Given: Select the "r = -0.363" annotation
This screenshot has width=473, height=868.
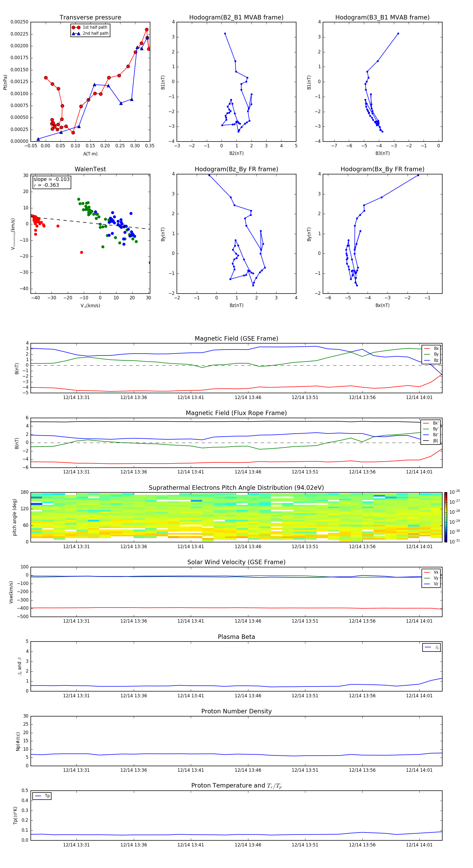Looking at the screenshot, I should (x=47, y=185).
